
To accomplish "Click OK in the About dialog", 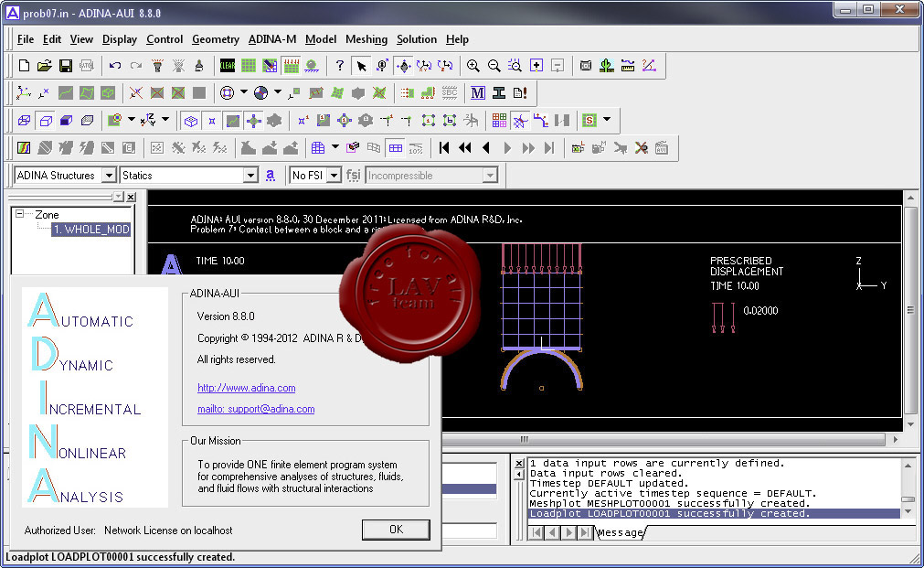I will pos(396,530).
